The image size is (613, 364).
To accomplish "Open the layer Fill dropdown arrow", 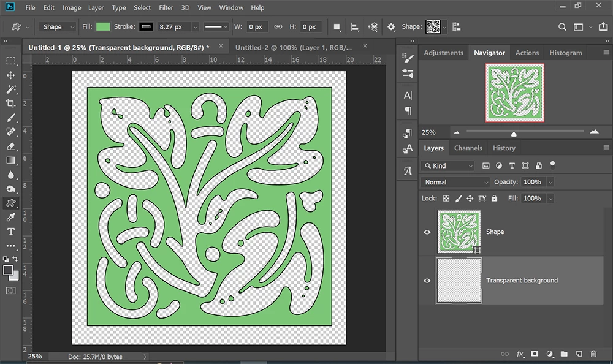I will pos(550,199).
